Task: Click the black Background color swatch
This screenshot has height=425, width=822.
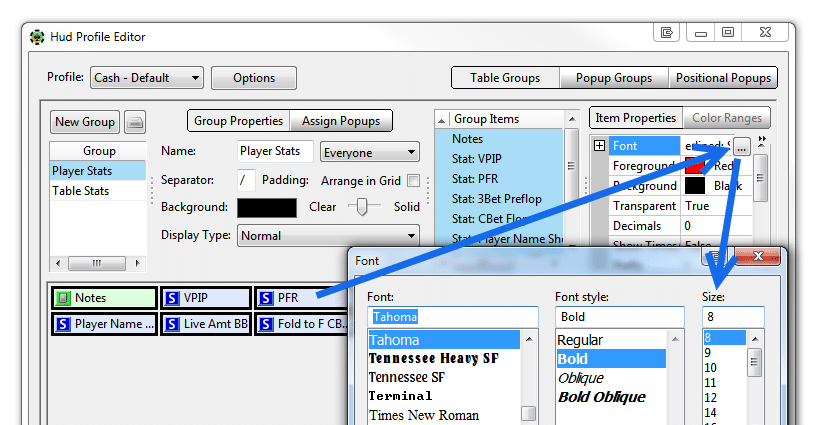Action: (x=267, y=207)
